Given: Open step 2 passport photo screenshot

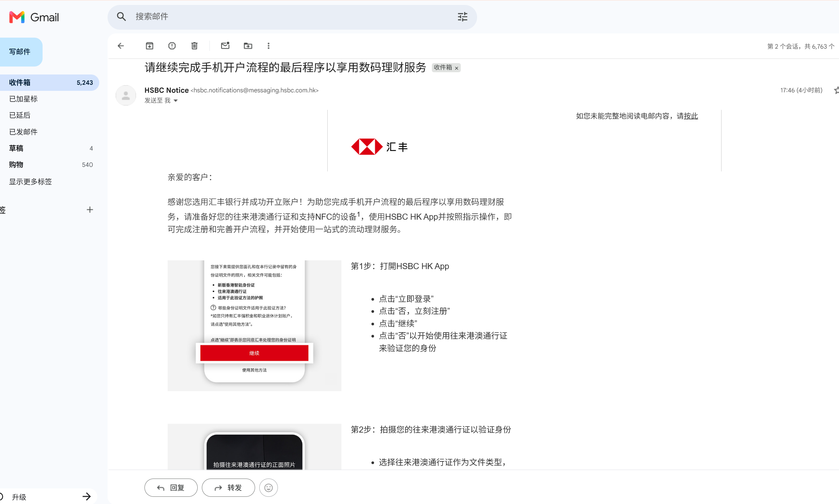Looking at the screenshot, I should tap(254, 447).
